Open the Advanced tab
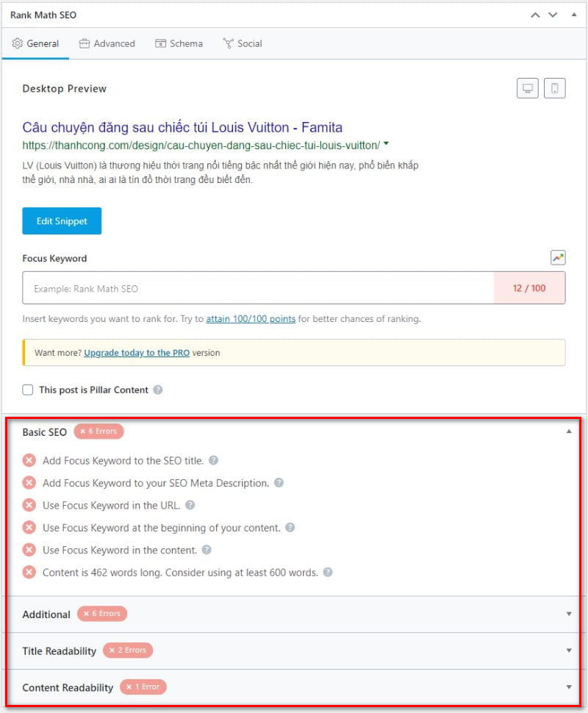The image size is (588, 713). pos(107,43)
